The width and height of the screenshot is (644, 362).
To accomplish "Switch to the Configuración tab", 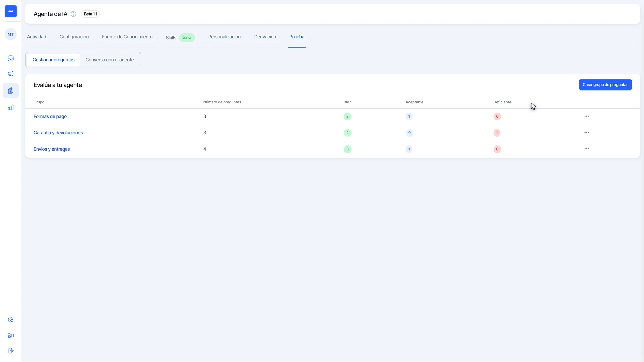I will (x=74, y=37).
